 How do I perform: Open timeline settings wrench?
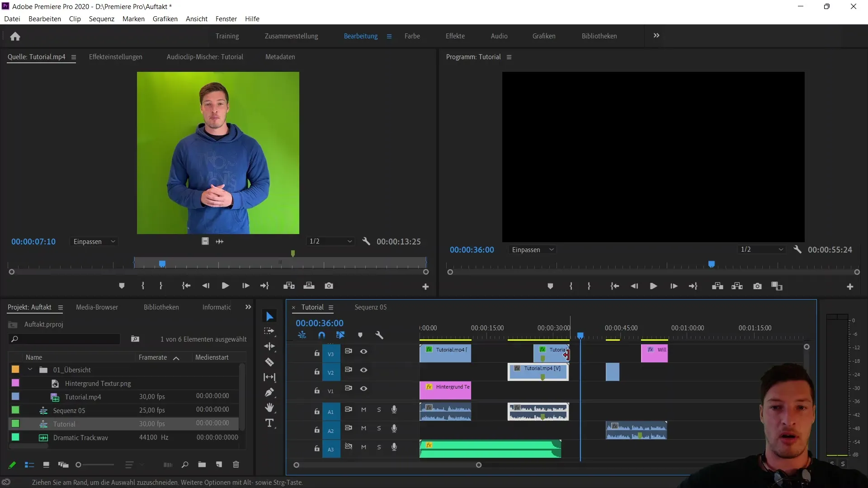379,335
